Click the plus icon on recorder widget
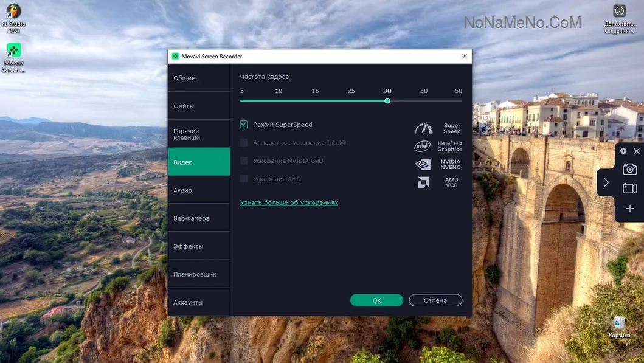Viewport: 644px width, 363px height. point(629,209)
